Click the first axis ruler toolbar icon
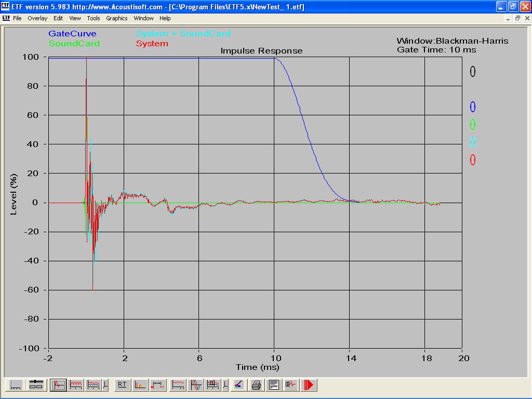Screen dimensions: 532x399 (x=16, y=385)
